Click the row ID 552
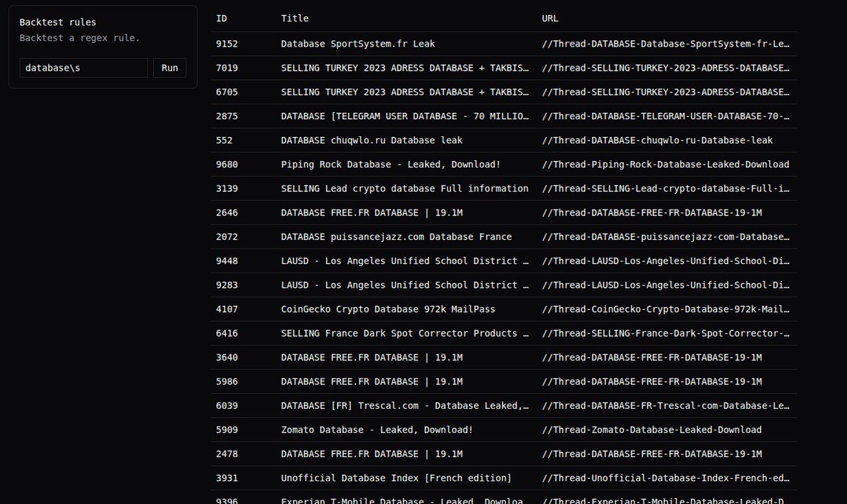This screenshot has width=847, height=504. (224, 140)
